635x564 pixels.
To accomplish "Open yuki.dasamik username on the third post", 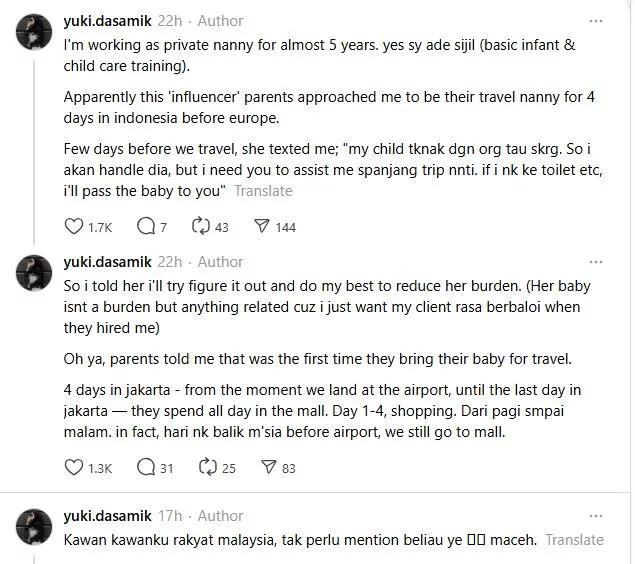I will point(107,516).
